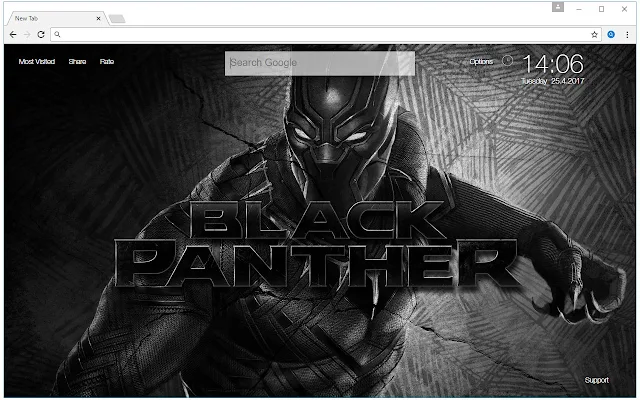This screenshot has width=640, height=400.
Task: Click the date Tuesday 25.4.2017
Action: (x=553, y=81)
